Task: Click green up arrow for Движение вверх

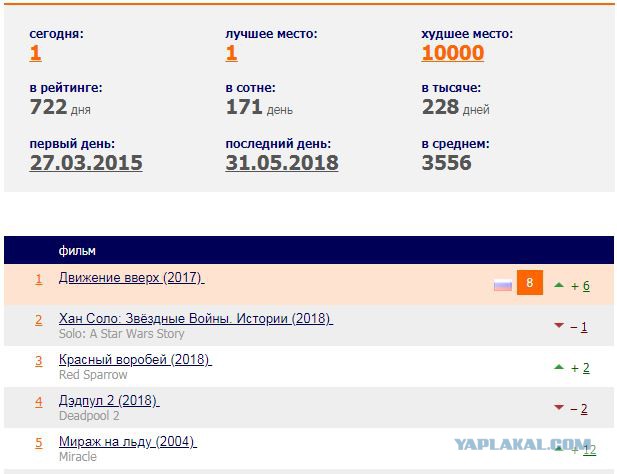Action: 559,285
